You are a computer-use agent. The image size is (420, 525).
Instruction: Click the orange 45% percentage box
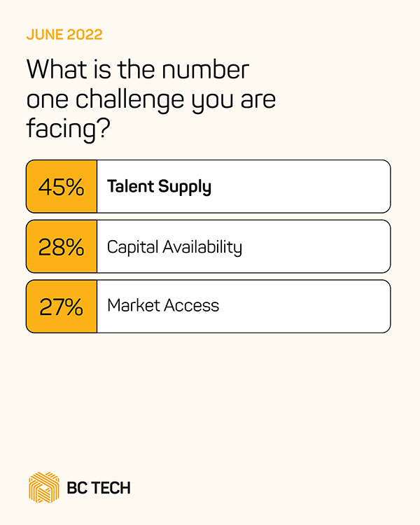62,187
